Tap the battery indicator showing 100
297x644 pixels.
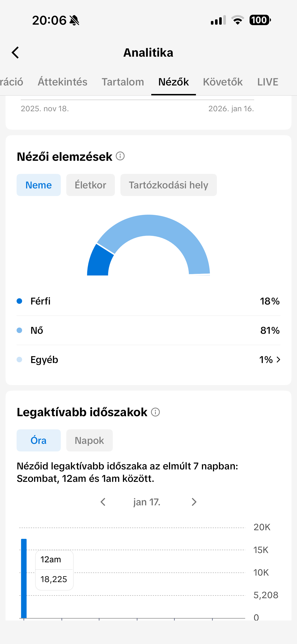(259, 21)
